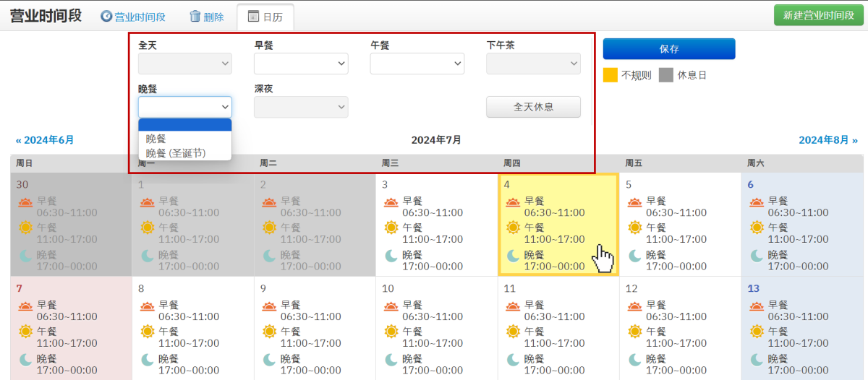The width and height of the screenshot is (868, 380).
Task: Collapse the open 晚餐 dropdown box
Action: (x=185, y=107)
